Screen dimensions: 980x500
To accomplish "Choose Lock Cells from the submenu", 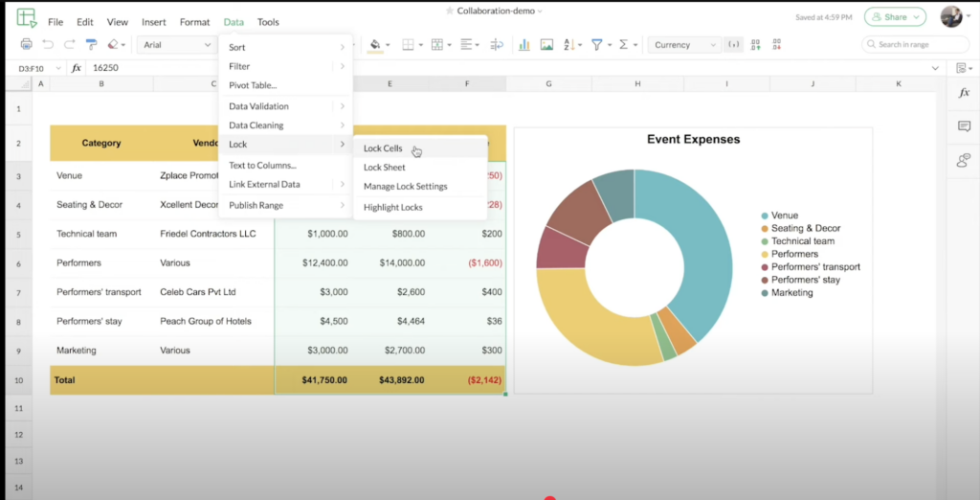I will (x=420, y=148).
